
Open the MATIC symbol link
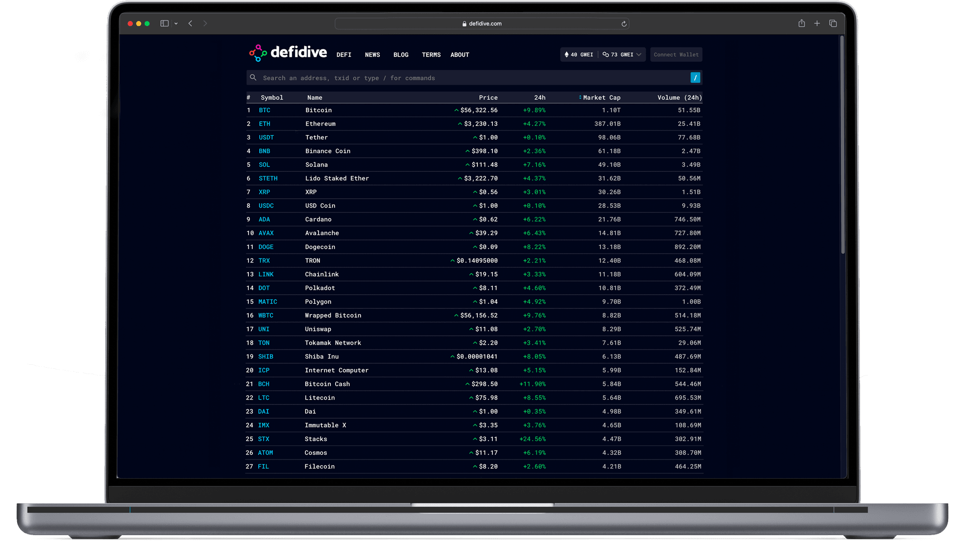[268, 302]
